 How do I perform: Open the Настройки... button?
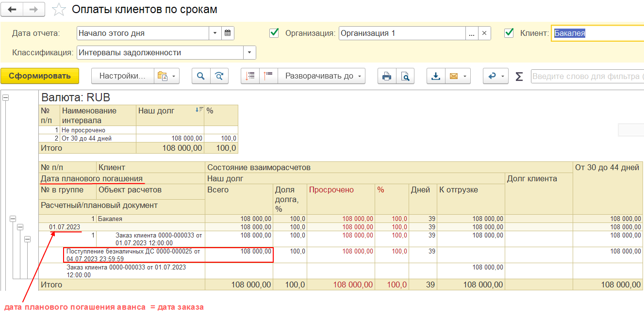click(x=122, y=76)
